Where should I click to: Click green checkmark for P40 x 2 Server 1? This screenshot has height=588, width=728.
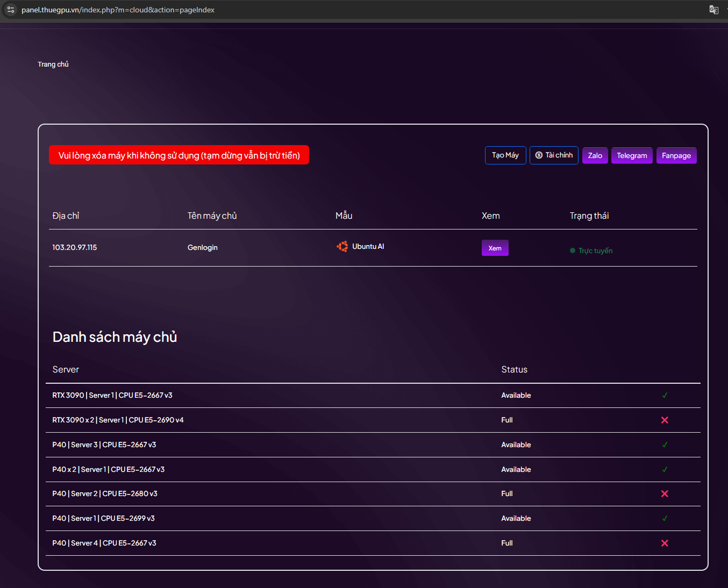tap(665, 470)
